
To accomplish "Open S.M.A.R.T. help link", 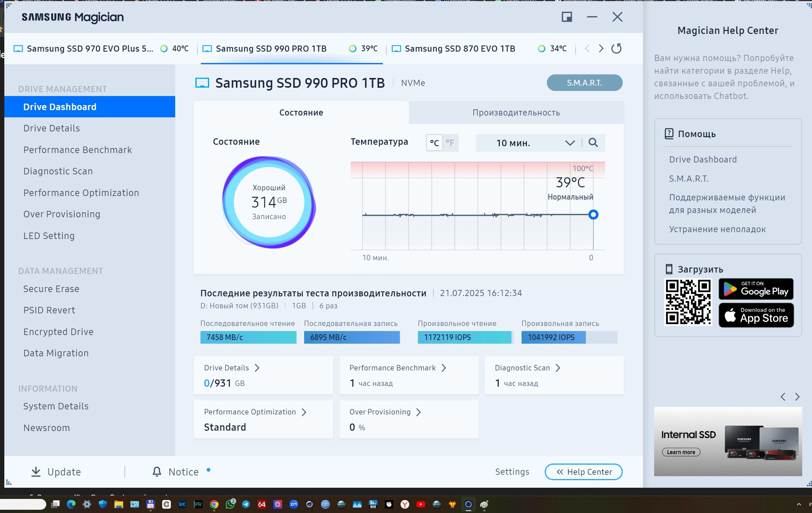I will pyautogui.click(x=689, y=179).
